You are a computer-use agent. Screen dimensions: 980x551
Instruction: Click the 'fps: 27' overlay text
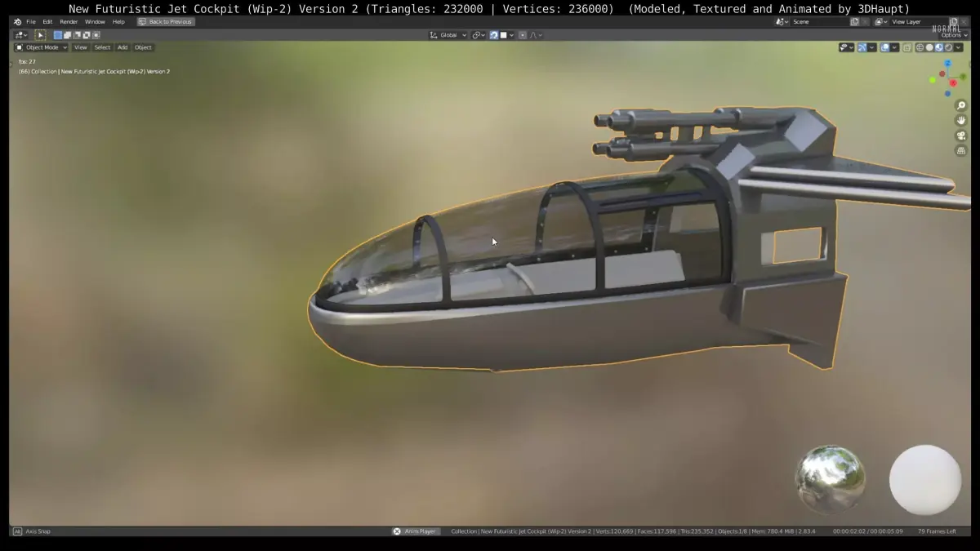point(27,62)
